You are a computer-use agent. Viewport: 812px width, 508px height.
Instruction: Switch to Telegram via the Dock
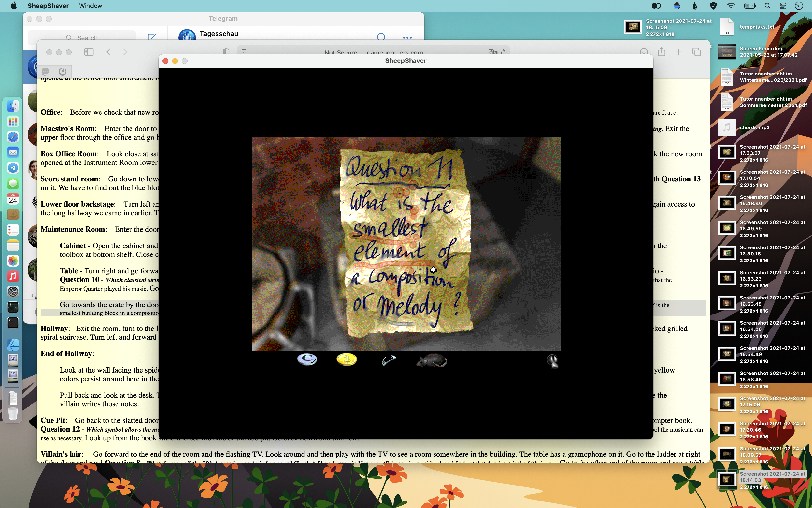[x=13, y=168]
